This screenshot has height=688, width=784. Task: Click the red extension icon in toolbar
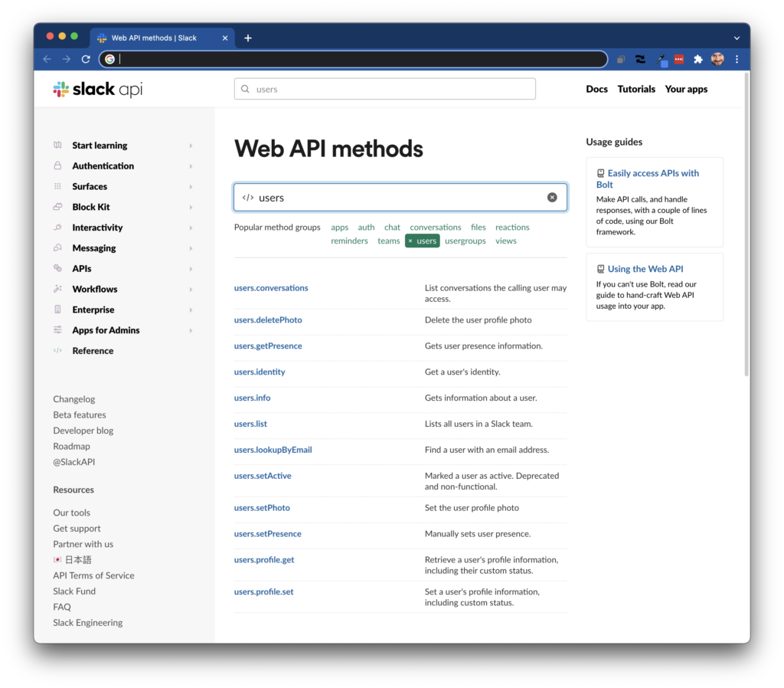click(678, 59)
